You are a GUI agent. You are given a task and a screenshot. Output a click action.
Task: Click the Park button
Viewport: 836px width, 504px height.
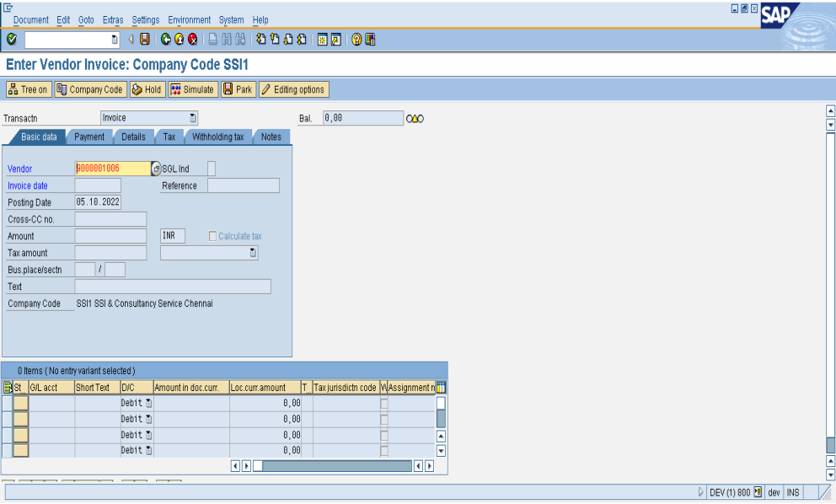coord(238,89)
